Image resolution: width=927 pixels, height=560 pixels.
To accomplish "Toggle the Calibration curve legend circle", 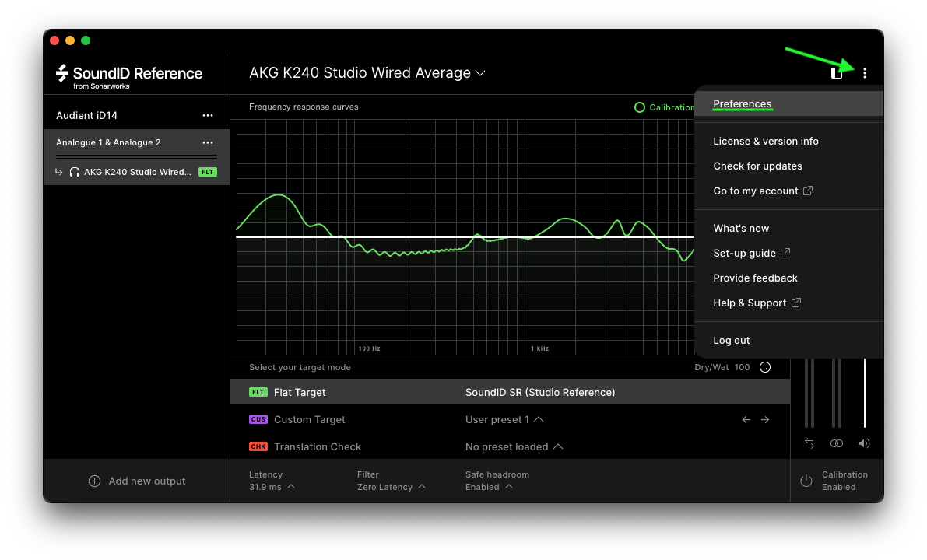I will [x=640, y=107].
